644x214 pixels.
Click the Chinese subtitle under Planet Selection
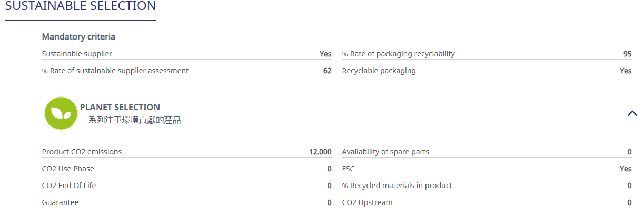click(131, 120)
